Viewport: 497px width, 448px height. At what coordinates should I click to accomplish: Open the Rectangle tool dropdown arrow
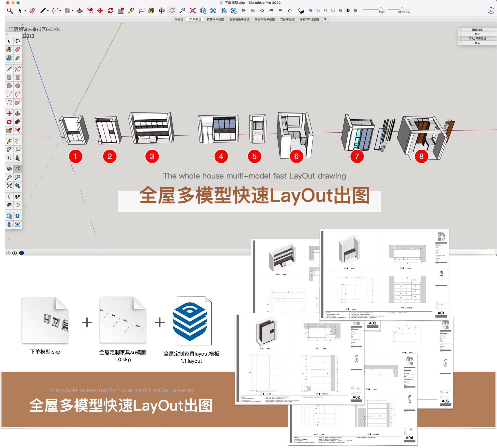click(72, 11)
